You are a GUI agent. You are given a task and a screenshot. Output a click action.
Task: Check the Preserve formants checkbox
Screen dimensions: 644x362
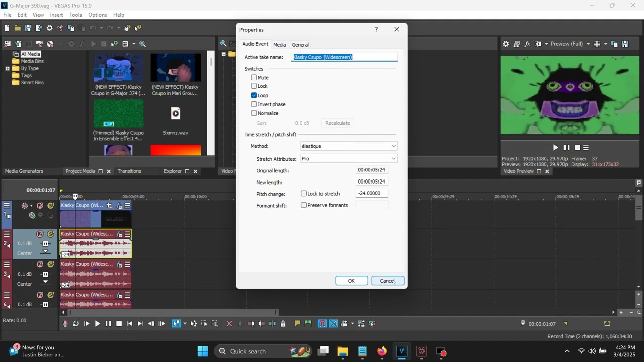pos(304,205)
